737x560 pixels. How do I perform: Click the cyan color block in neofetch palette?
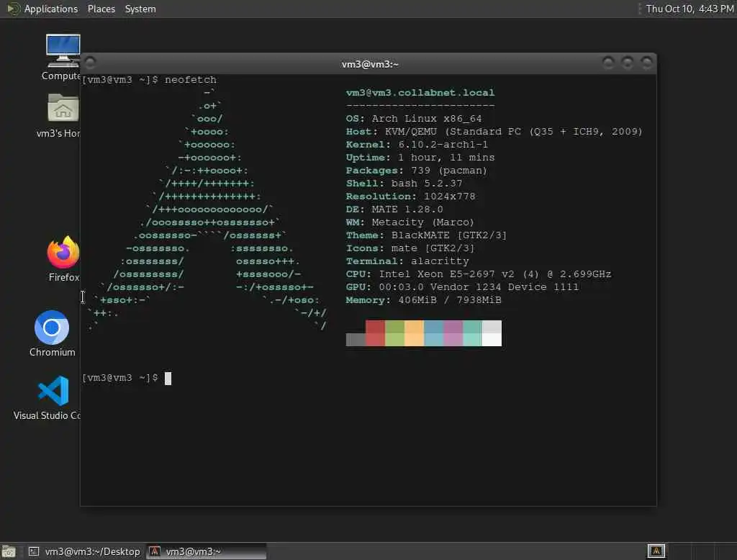(472, 333)
